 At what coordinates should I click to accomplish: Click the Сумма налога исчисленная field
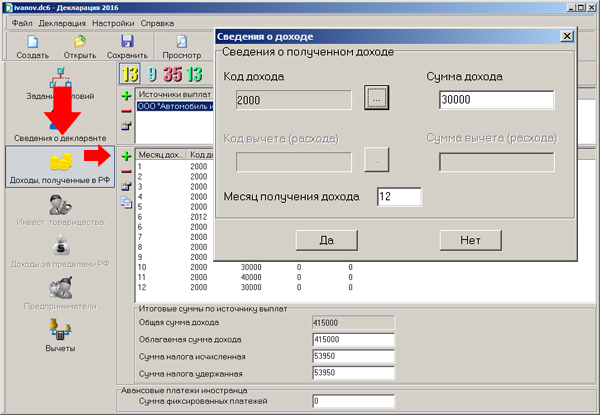353,356
